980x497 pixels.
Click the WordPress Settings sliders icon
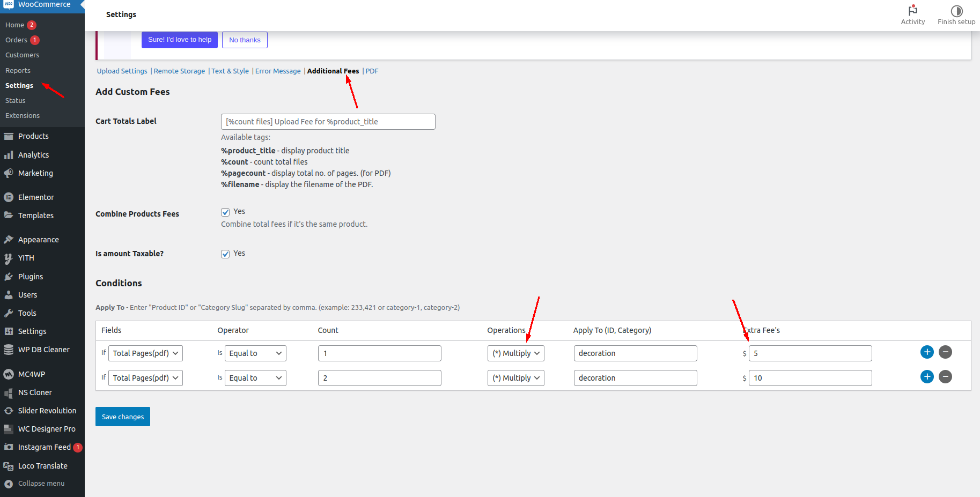click(9, 331)
